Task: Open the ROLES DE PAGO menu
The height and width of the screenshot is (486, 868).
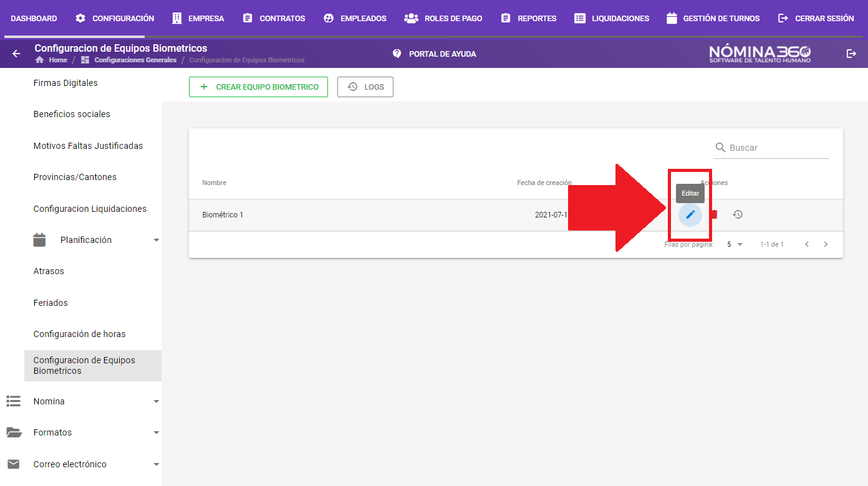Action: [x=443, y=19]
